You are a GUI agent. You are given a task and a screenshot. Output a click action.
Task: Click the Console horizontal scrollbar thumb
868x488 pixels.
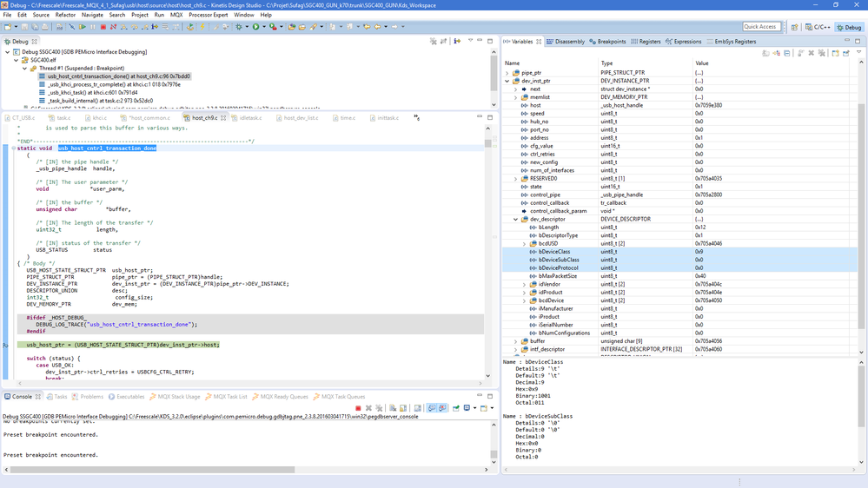click(152, 470)
